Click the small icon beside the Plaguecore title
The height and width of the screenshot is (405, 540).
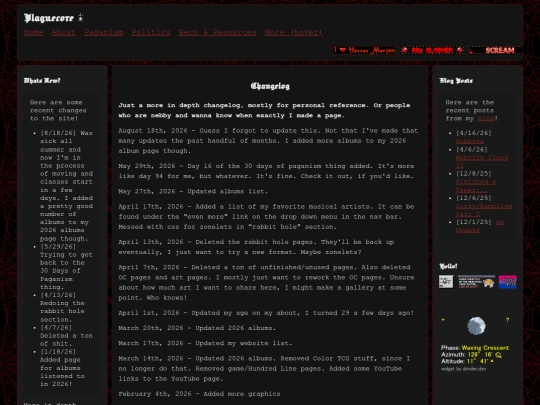(80, 17)
